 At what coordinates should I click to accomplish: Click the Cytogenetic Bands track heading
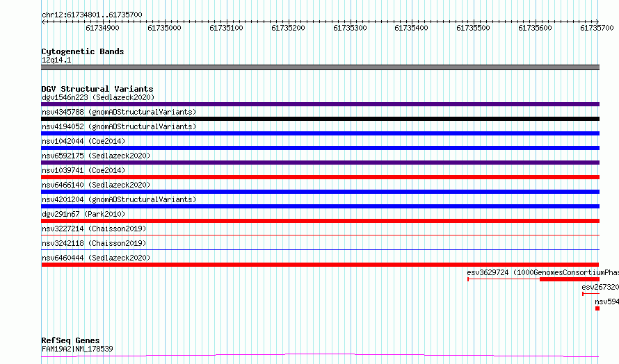click(83, 51)
